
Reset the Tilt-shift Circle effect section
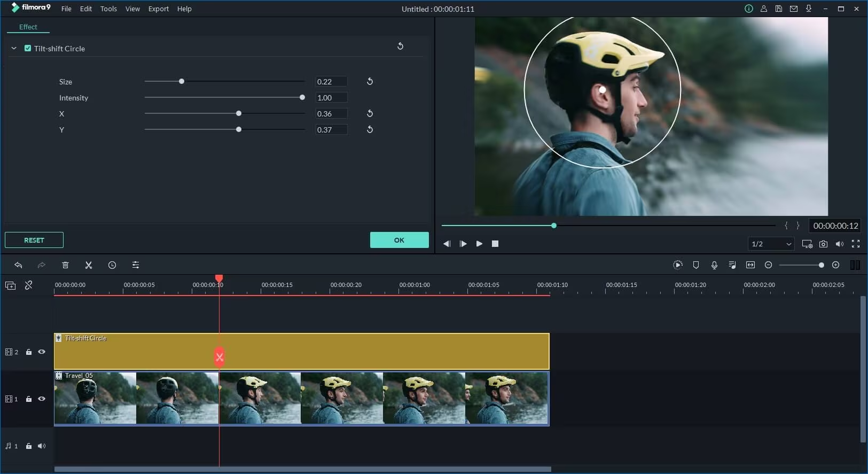point(400,46)
